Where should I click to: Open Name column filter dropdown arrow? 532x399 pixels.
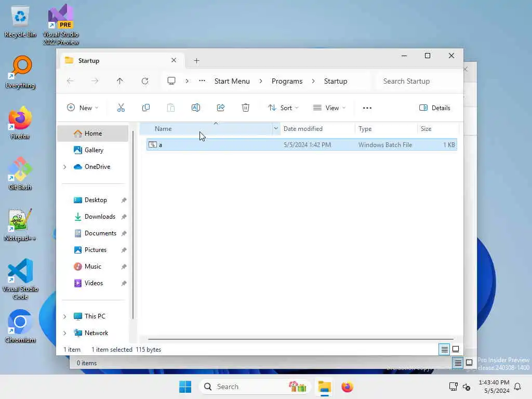click(x=276, y=129)
